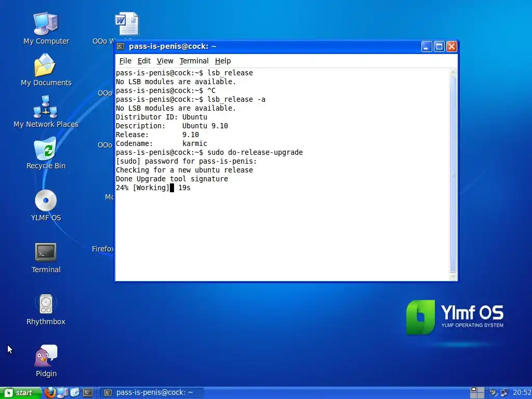Open the Help menu
532x399 pixels.
point(222,61)
